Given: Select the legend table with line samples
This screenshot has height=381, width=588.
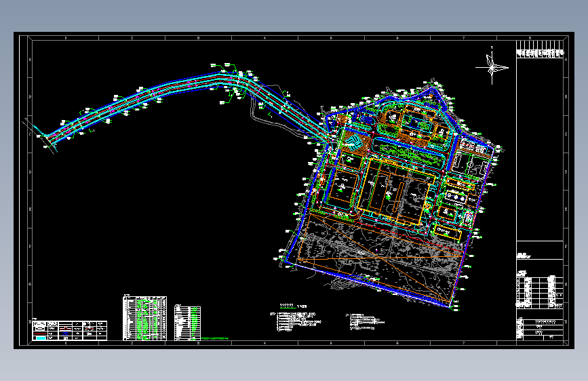Looking at the screenshot, I should (70, 330).
